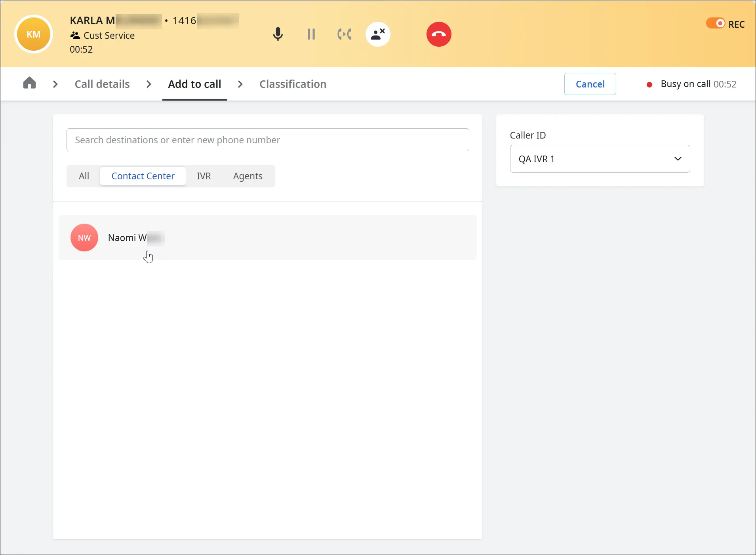Image resolution: width=756 pixels, height=555 pixels.
Task: Click the KARLA M caller name
Action: tap(92, 21)
